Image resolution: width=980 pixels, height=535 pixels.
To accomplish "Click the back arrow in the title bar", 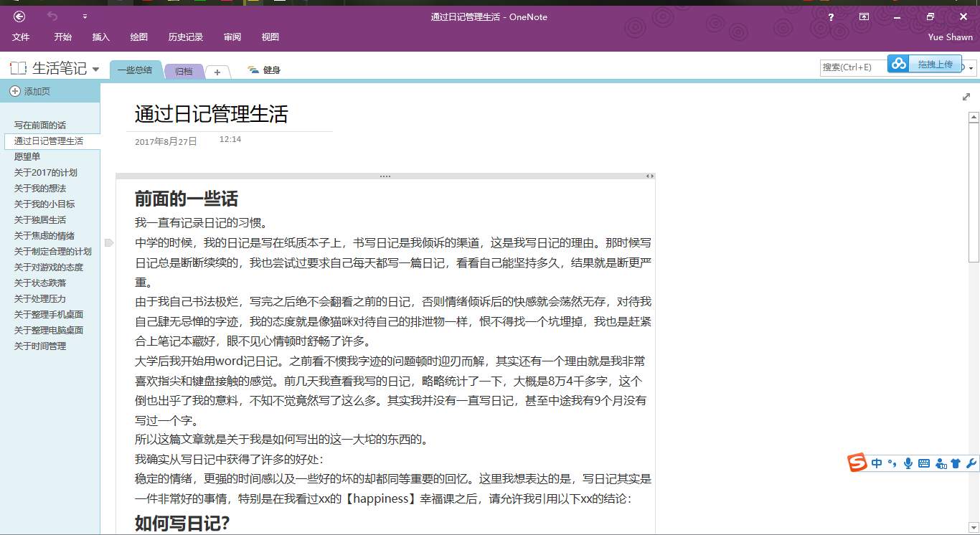I will (x=19, y=16).
